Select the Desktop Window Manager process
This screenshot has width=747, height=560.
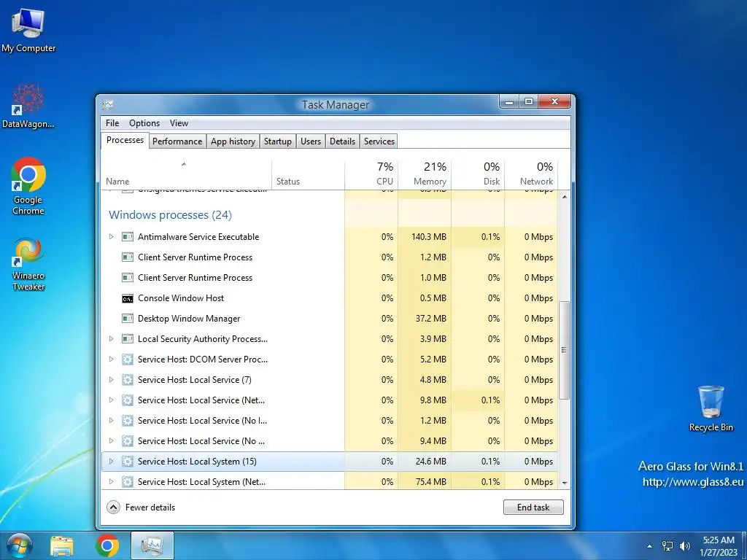click(330, 319)
